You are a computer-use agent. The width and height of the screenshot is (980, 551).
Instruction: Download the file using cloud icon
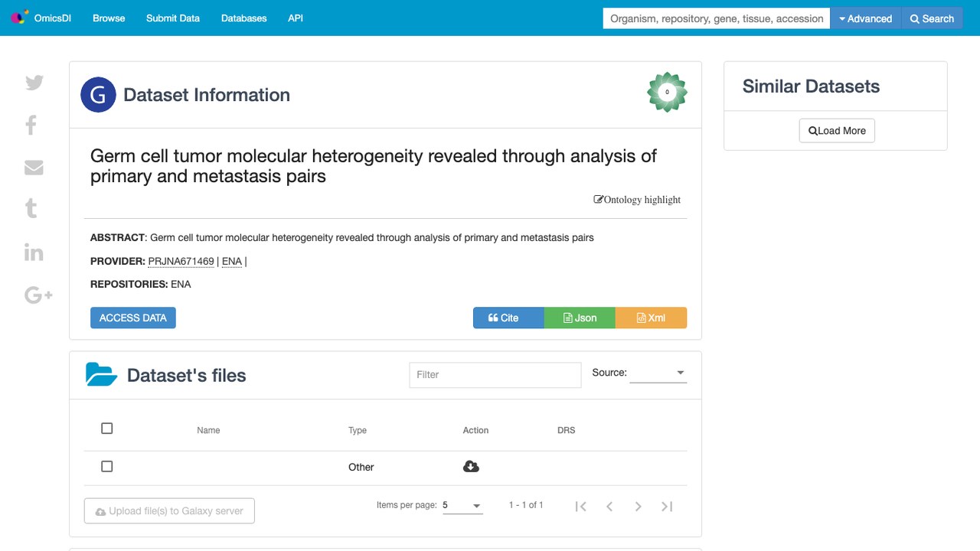[471, 467]
